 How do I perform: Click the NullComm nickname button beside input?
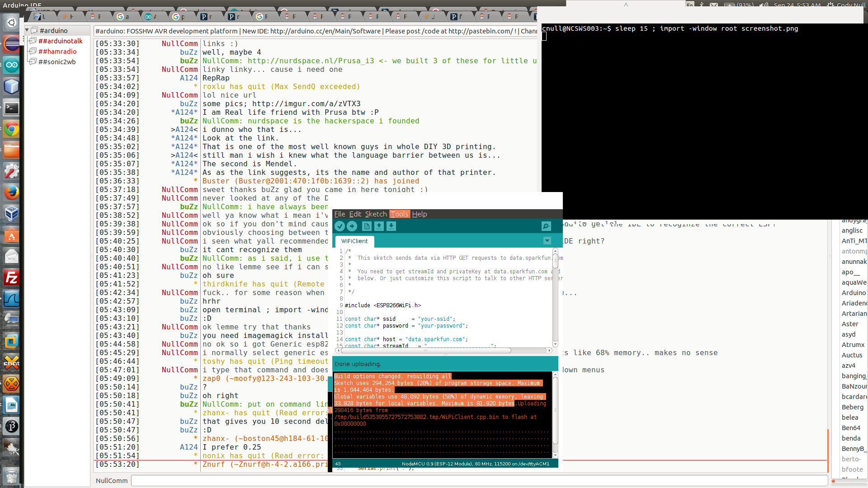(112, 481)
